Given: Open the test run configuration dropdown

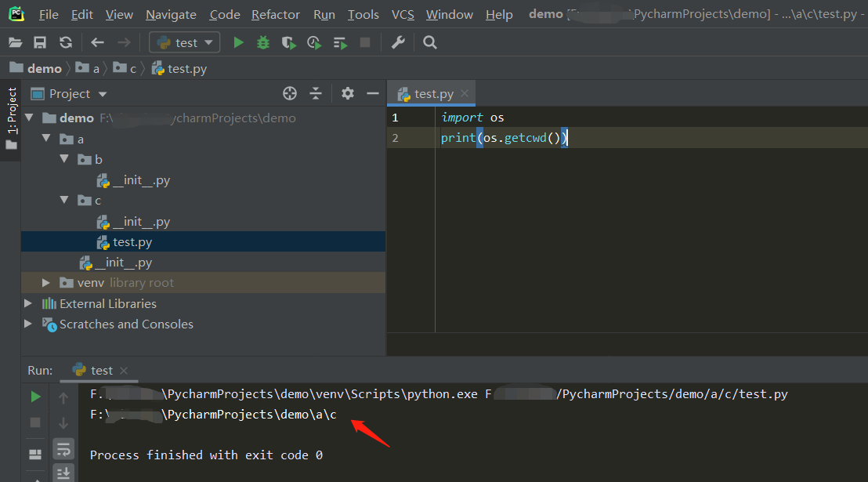Looking at the screenshot, I should pos(184,42).
